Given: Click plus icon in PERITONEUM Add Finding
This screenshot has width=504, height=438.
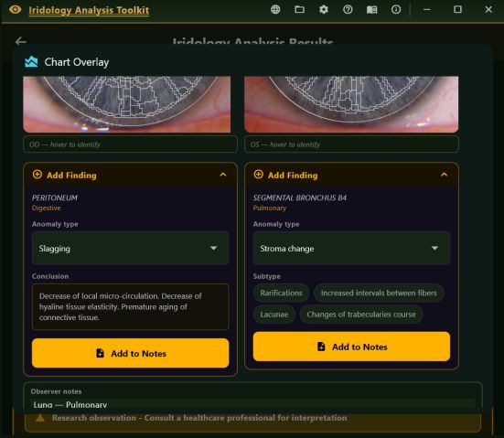Looking at the screenshot, I should [38, 175].
